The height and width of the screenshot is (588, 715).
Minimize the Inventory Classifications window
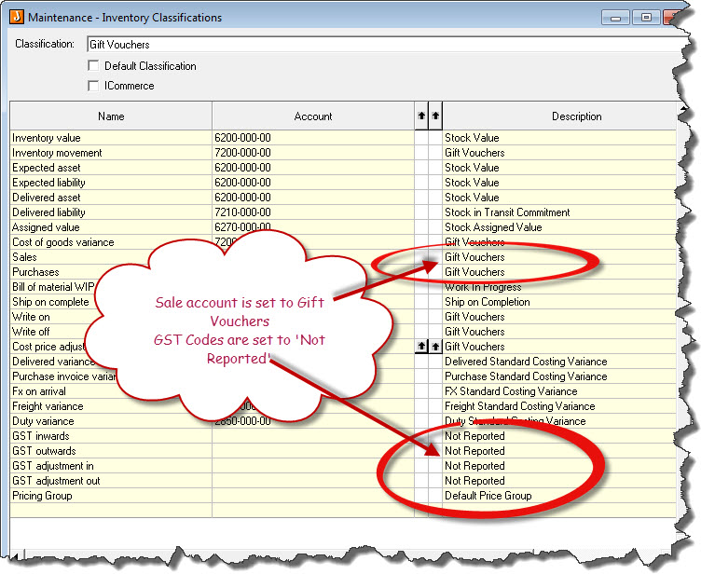point(615,18)
